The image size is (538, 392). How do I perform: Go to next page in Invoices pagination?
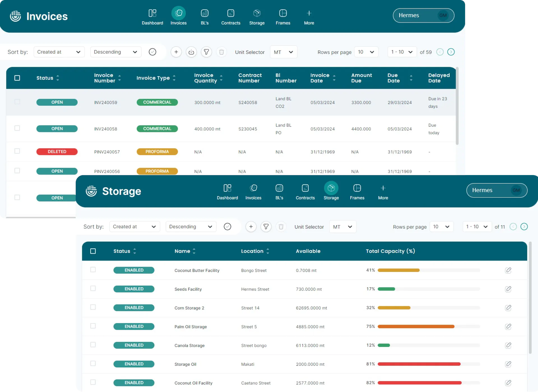(x=451, y=52)
